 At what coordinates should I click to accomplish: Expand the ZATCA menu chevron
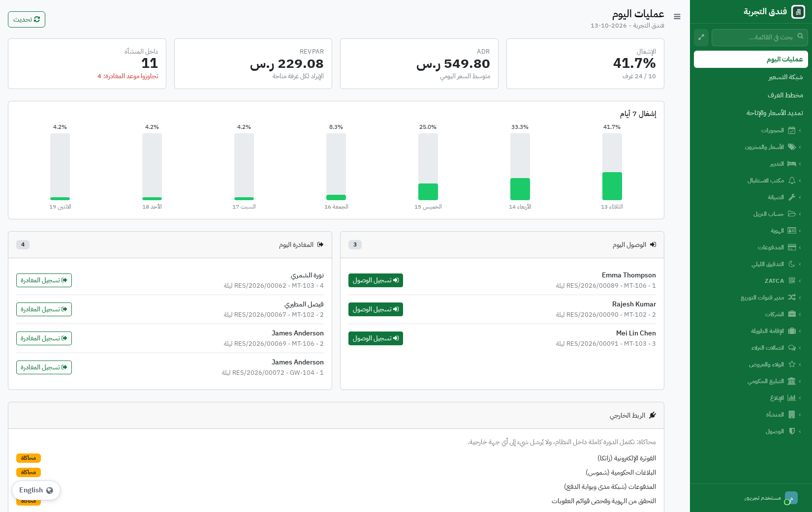click(x=800, y=281)
